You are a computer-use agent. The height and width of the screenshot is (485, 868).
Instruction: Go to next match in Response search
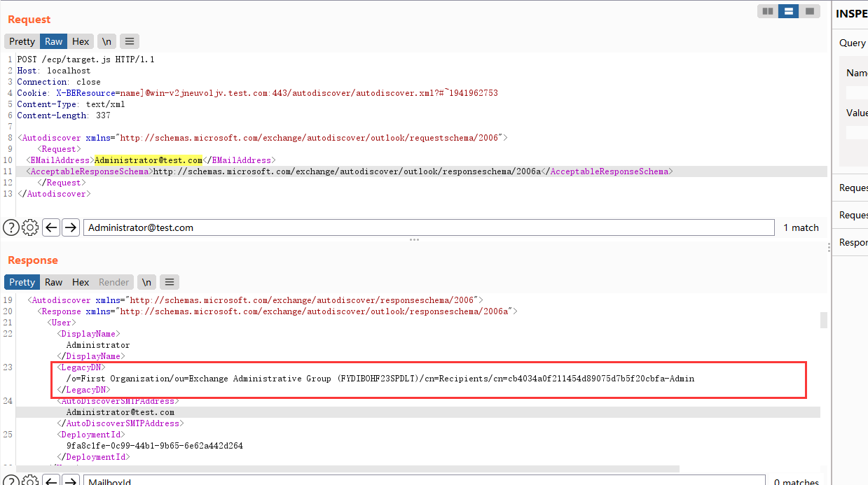point(70,481)
